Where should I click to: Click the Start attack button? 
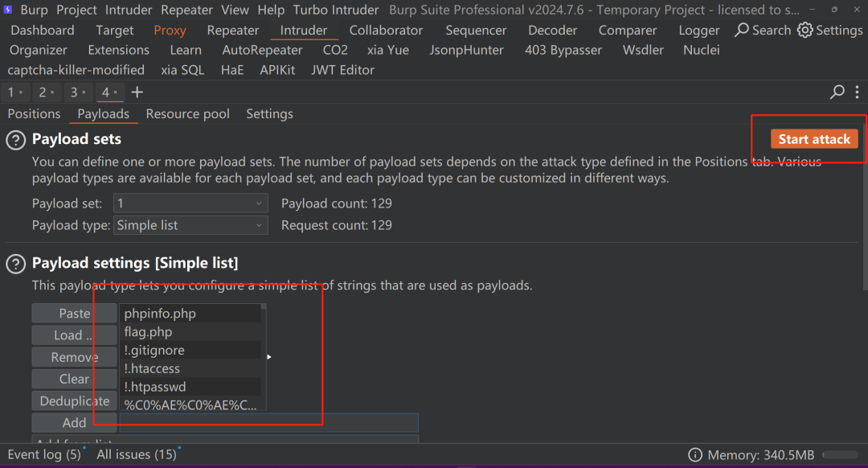814,139
